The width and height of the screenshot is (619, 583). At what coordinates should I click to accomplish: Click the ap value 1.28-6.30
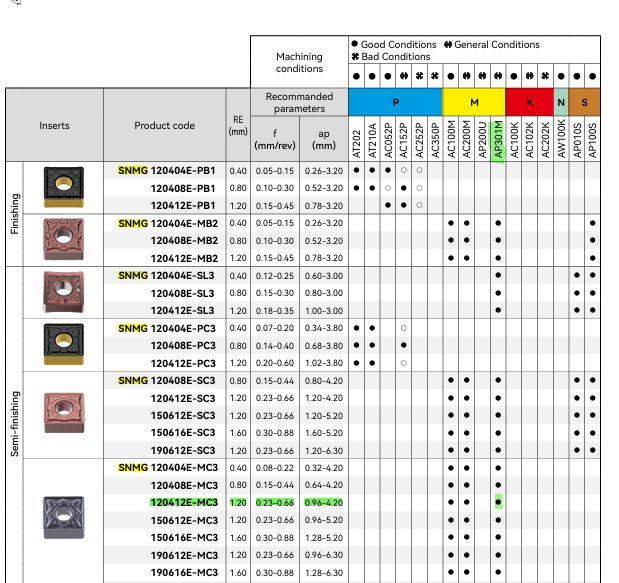pos(324,573)
